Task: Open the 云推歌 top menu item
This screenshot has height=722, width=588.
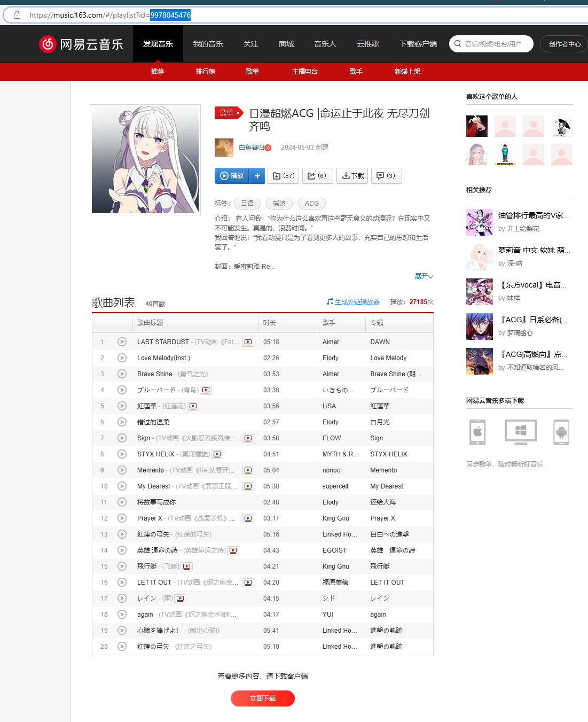Action: coord(368,44)
